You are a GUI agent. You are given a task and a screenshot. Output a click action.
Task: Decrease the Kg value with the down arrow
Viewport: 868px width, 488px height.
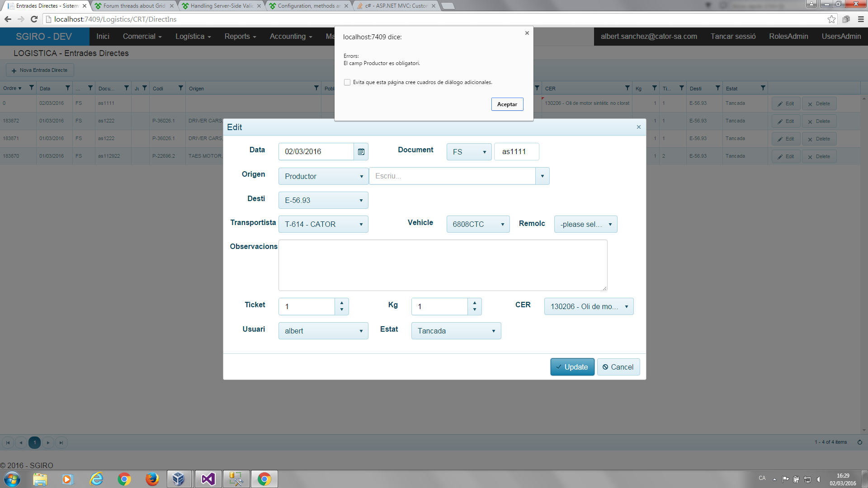[475, 310]
